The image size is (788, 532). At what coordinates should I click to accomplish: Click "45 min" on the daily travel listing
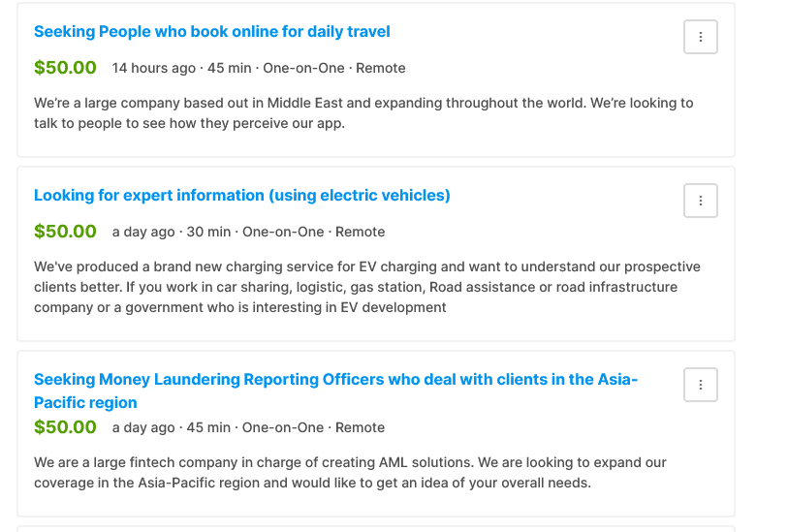229,69
